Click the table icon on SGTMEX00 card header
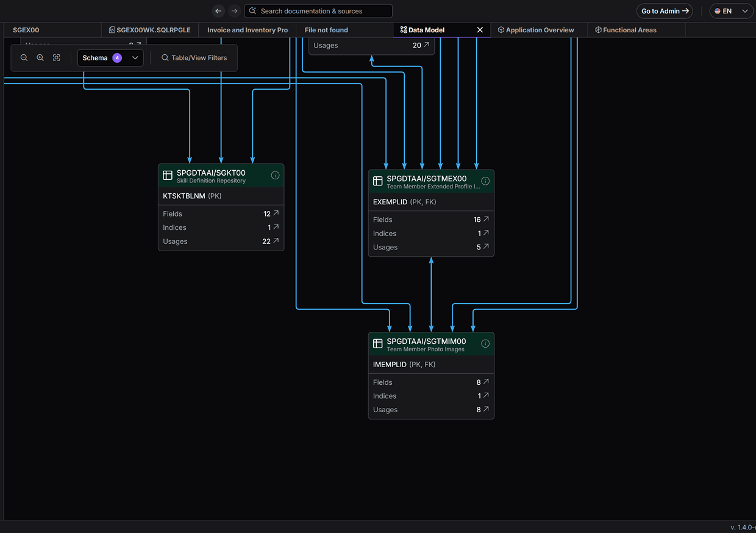 [x=377, y=180]
